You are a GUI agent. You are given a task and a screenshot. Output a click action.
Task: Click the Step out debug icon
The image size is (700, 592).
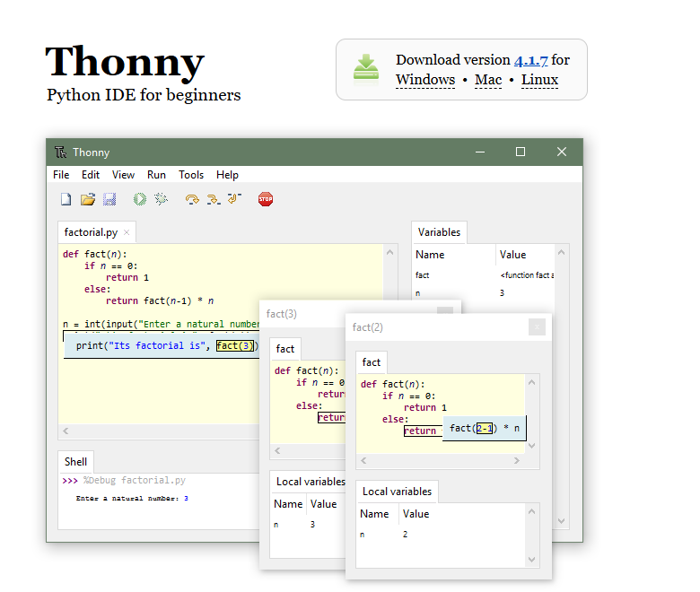pyautogui.click(x=234, y=198)
